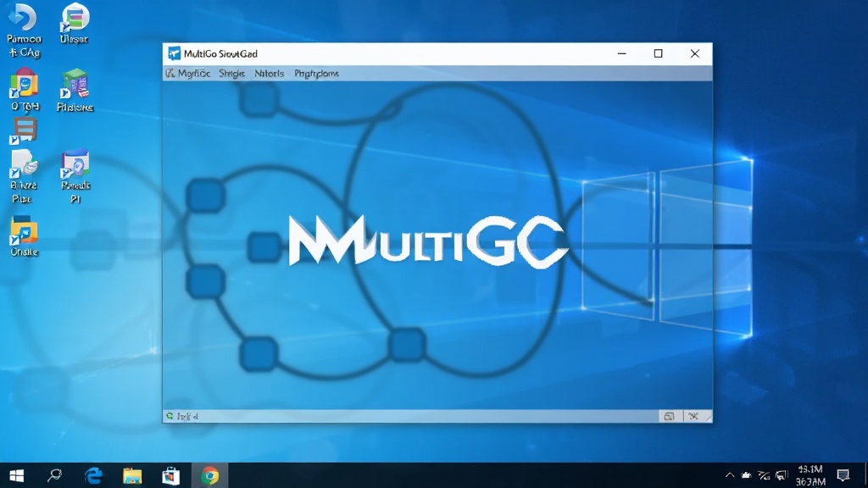Click the taskbar clock

coord(810,476)
